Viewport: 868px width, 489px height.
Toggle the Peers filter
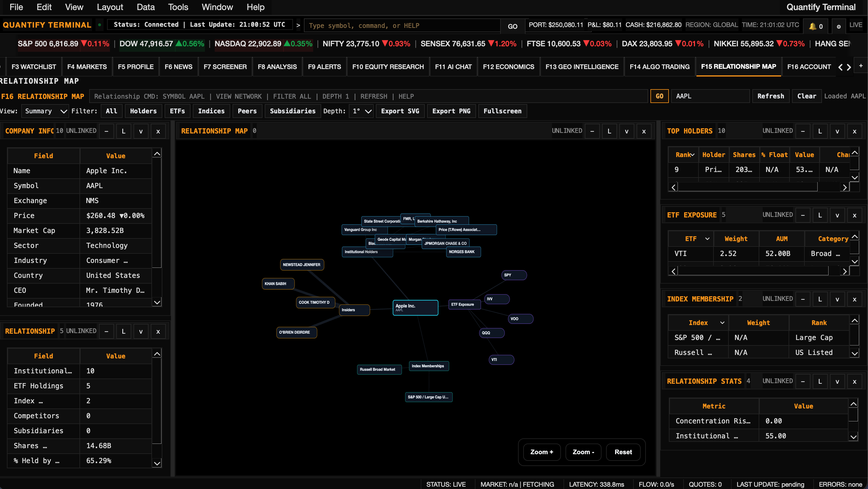pos(247,111)
